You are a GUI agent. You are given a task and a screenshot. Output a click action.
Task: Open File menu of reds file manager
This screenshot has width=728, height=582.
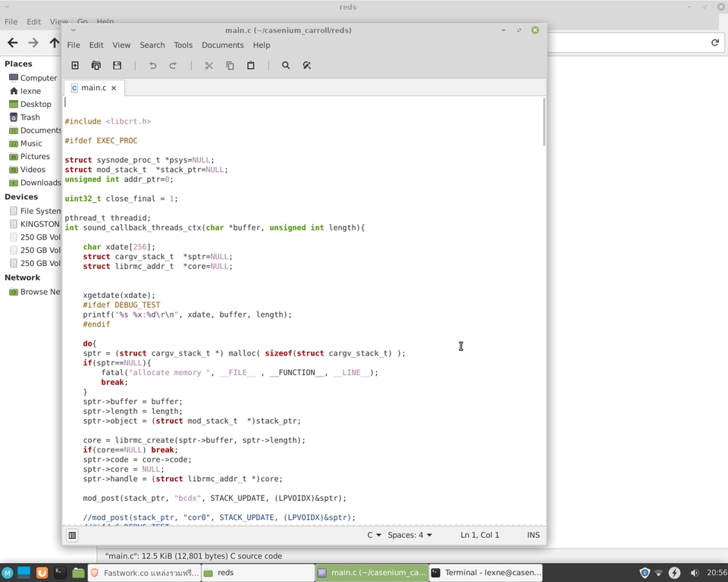pyautogui.click(x=11, y=21)
